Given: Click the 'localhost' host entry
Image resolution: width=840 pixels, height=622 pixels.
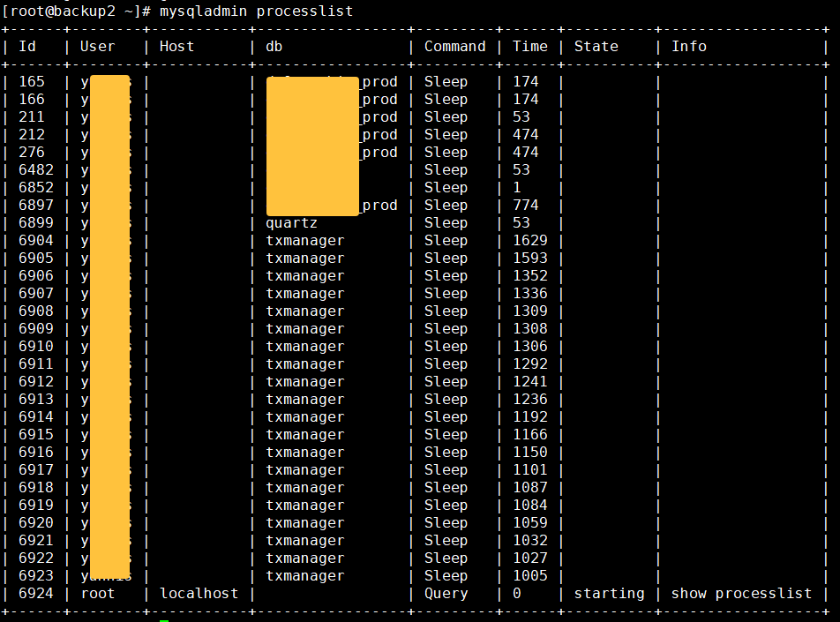Looking at the screenshot, I should click(x=199, y=594).
